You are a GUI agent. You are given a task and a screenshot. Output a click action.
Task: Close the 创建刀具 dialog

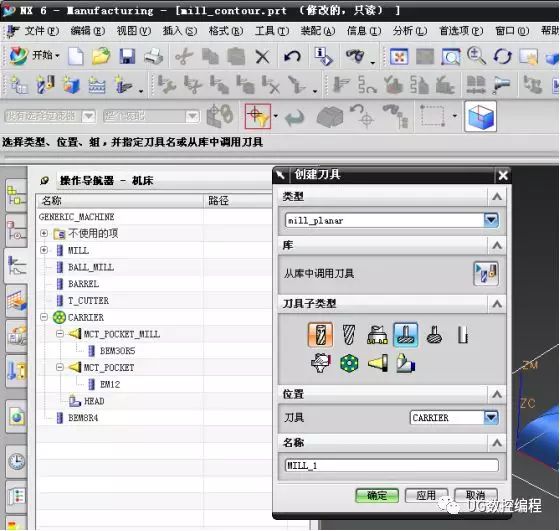[x=503, y=175]
